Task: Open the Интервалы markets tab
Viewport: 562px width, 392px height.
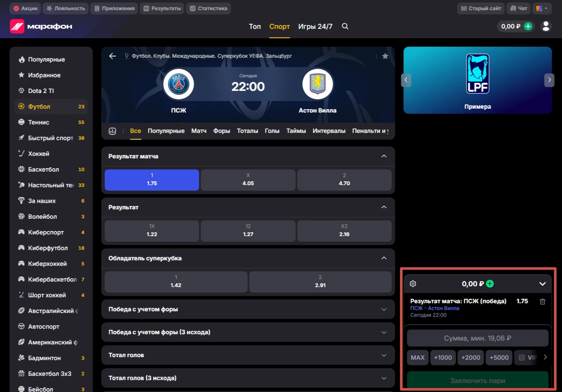Action: pos(329,131)
